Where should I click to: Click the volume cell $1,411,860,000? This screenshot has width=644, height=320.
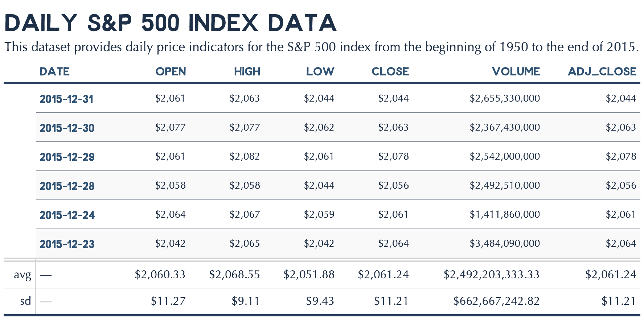pyautogui.click(x=505, y=214)
